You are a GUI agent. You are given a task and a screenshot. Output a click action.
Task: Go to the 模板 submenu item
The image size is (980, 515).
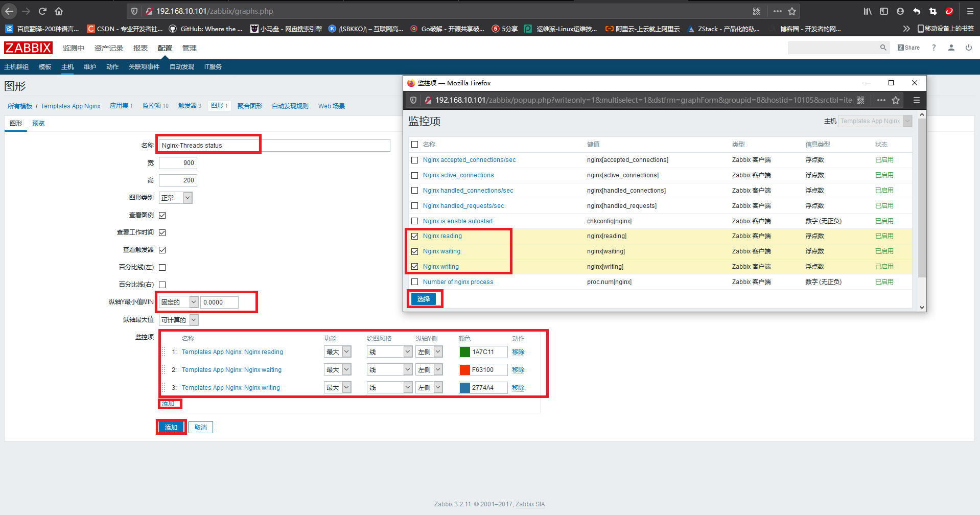[45, 67]
